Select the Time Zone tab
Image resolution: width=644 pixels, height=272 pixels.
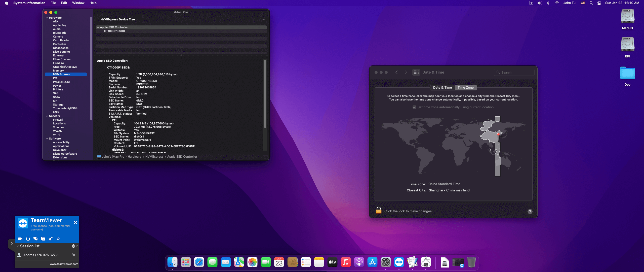[466, 88]
